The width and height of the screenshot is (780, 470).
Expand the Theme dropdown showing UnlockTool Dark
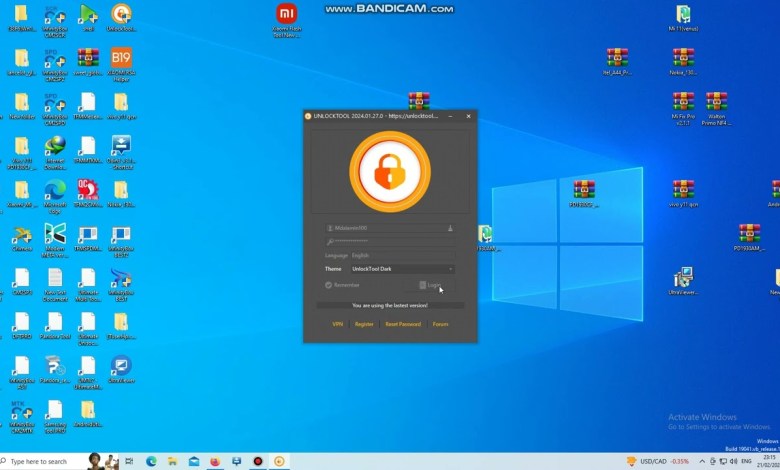click(402, 269)
